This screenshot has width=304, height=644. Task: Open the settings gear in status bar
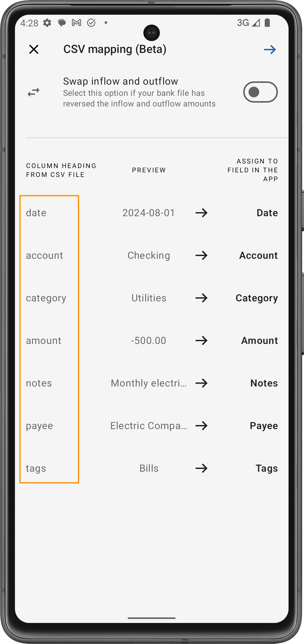coord(47,23)
